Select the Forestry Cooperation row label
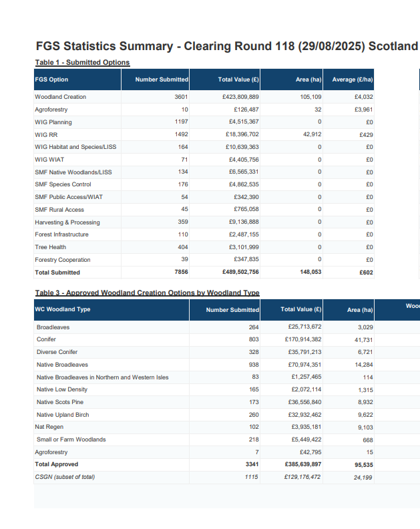Screen dimensions: 420x529 pyautogui.click(x=63, y=260)
